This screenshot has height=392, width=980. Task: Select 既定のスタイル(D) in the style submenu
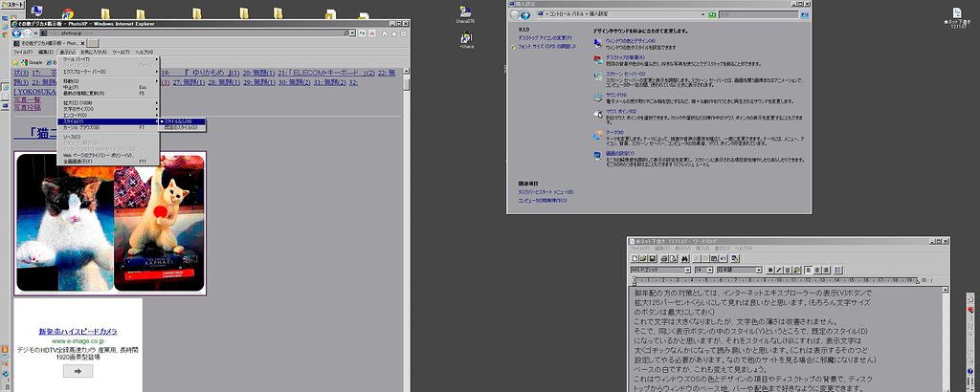(180, 127)
